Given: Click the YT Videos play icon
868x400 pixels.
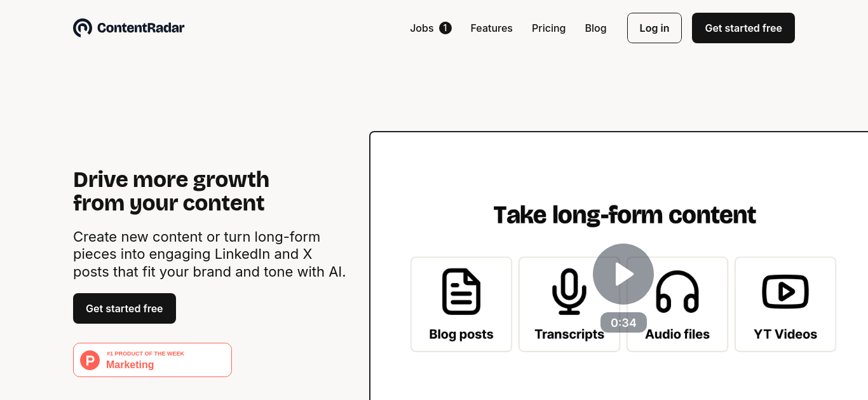Looking at the screenshot, I should 785,292.
